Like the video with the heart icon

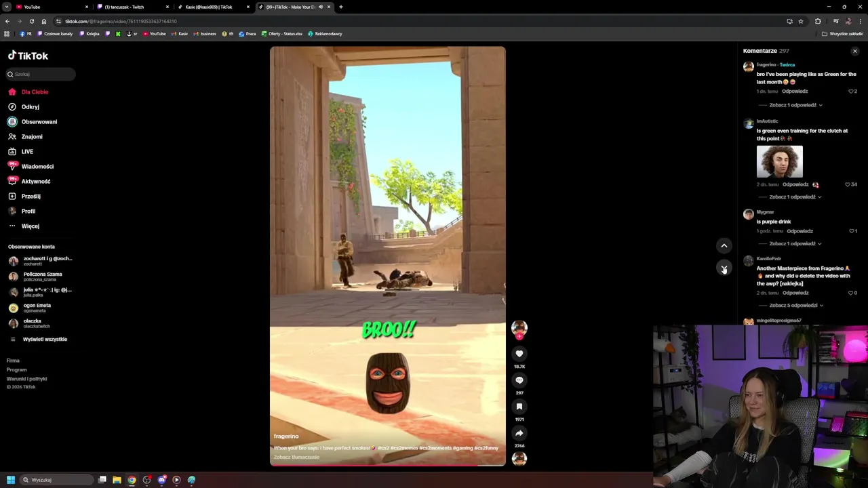(x=519, y=354)
